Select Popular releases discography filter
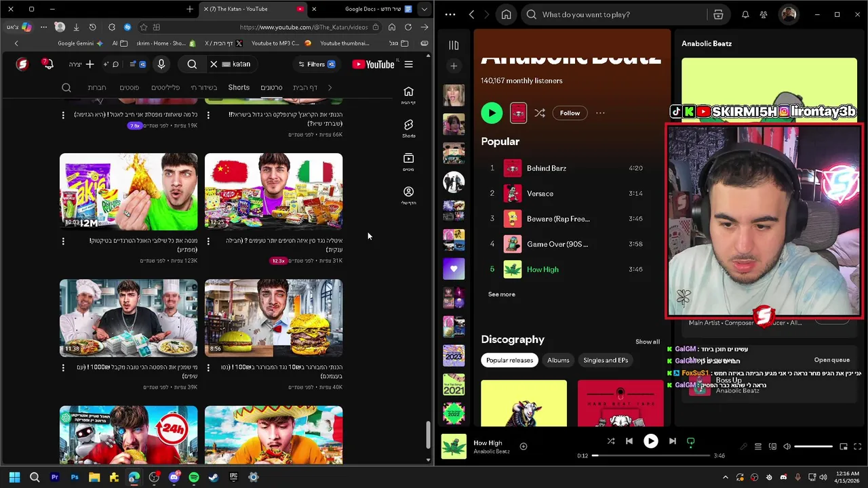Image resolution: width=868 pixels, height=488 pixels. pyautogui.click(x=510, y=361)
